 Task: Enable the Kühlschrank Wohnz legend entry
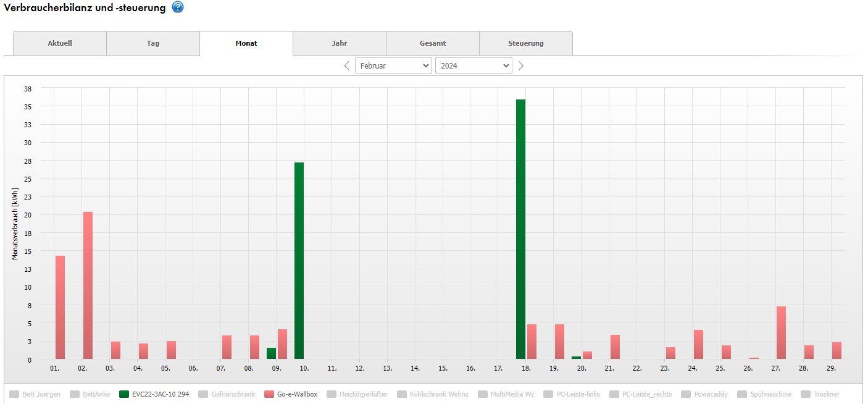[x=433, y=394]
